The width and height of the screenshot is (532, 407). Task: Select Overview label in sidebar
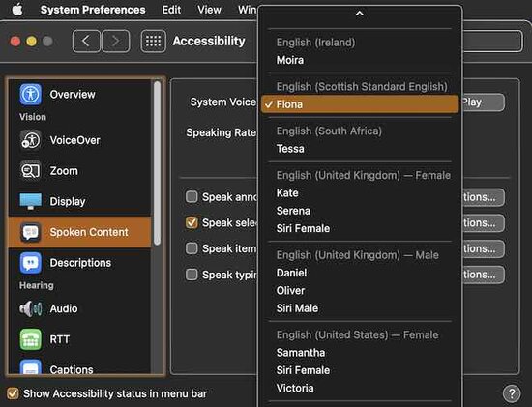pyautogui.click(x=73, y=95)
